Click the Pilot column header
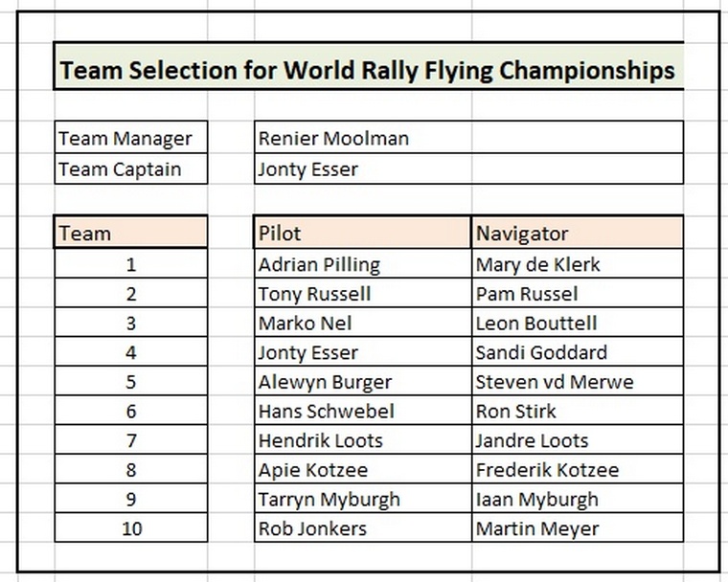The height and width of the screenshot is (582, 728). pos(363,232)
